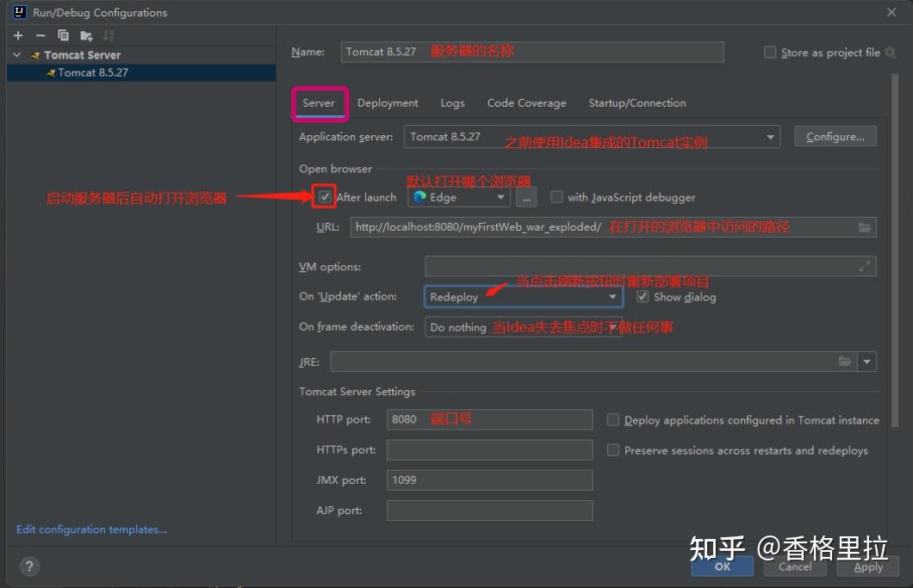Remove selected configuration using minus icon

pyautogui.click(x=40, y=35)
